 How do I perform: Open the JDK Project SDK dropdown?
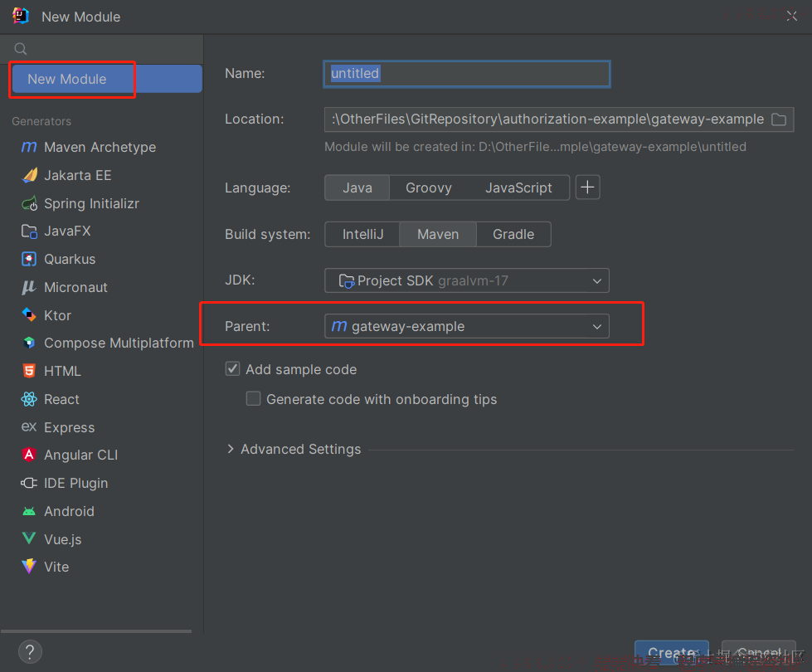point(467,280)
